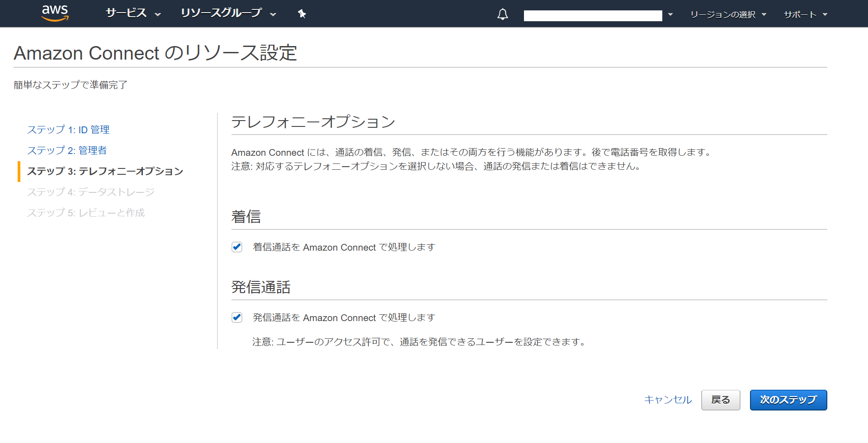Click the 戻る button
The image size is (868, 443).
pos(721,400)
